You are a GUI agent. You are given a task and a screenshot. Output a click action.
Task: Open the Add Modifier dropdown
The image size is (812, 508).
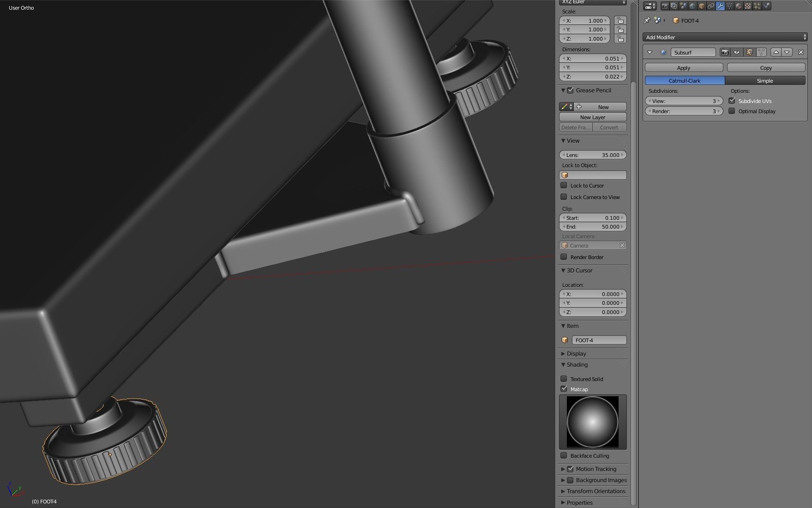pos(725,37)
